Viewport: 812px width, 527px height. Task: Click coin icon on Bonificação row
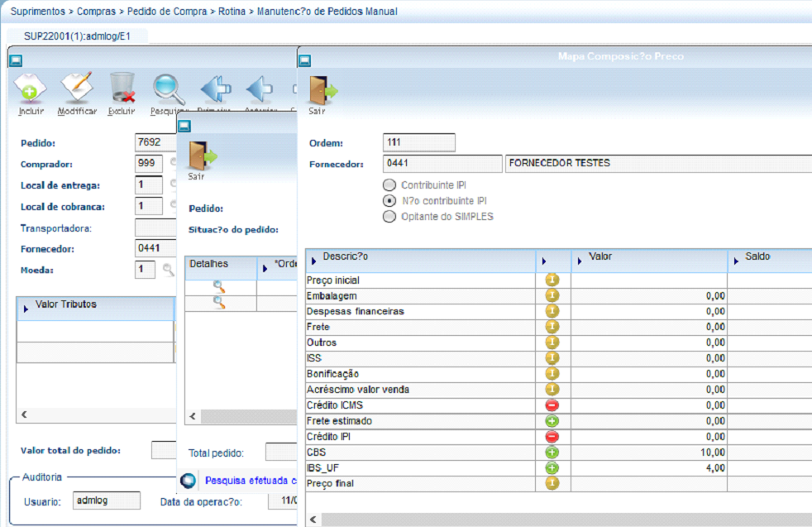[552, 374]
